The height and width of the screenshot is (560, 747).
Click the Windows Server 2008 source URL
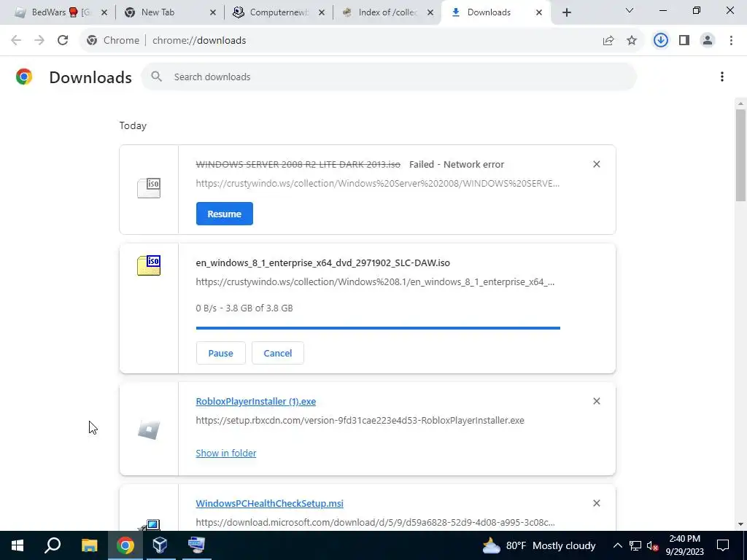pos(378,183)
